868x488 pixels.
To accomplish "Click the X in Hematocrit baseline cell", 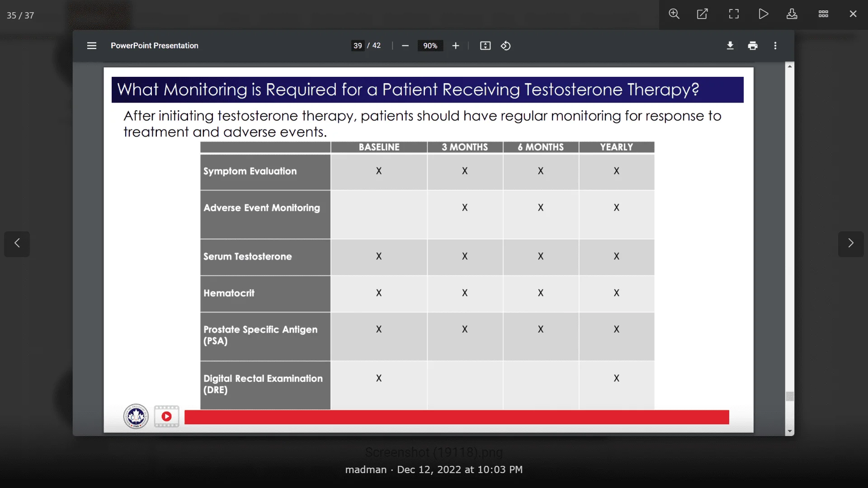I will pyautogui.click(x=379, y=293).
